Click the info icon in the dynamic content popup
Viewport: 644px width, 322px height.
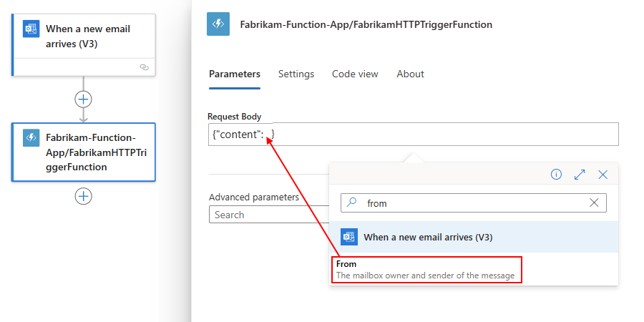[x=556, y=175]
